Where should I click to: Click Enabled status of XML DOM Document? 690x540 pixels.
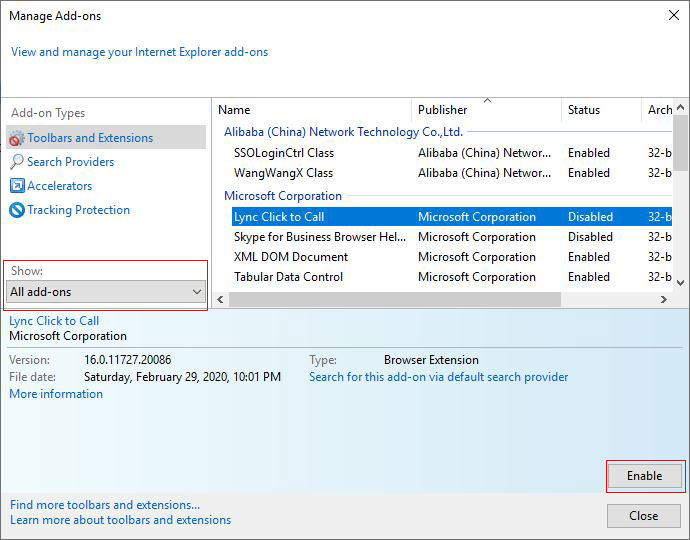pos(589,257)
